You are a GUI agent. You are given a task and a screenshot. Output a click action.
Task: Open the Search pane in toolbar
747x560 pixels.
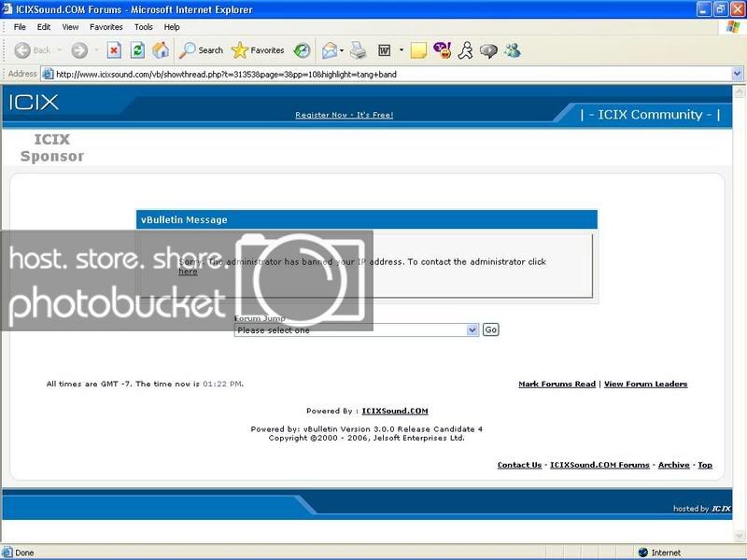(201, 50)
